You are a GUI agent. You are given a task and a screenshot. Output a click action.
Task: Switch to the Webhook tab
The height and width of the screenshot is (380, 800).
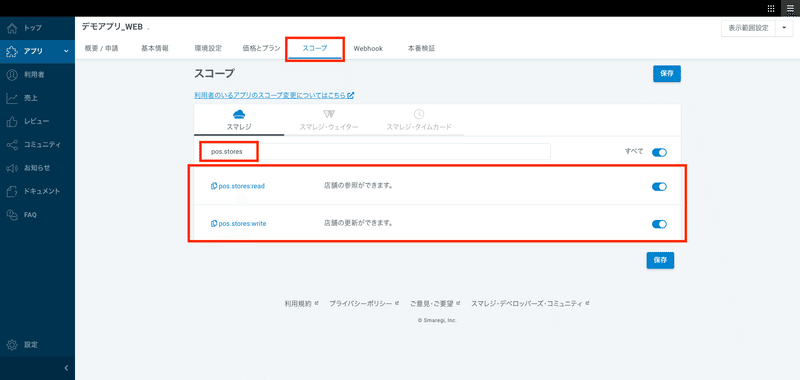pos(368,49)
